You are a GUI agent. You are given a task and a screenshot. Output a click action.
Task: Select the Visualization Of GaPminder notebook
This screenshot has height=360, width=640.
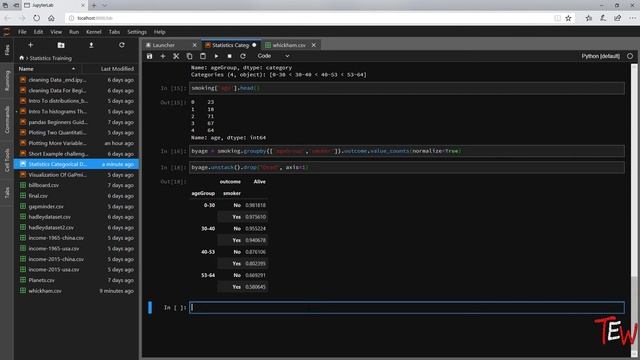click(76, 175)
